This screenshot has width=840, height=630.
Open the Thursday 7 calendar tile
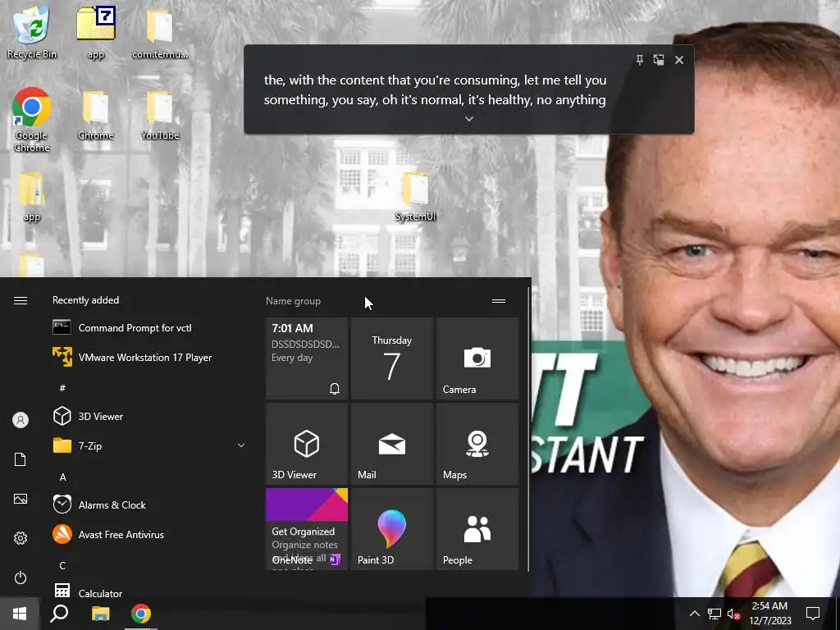pyautogui.click(x=392, y=358)
